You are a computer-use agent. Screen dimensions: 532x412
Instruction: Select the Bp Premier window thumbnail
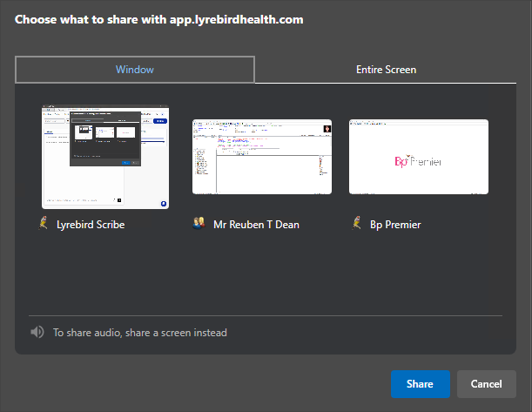click(x=419, y=157)
